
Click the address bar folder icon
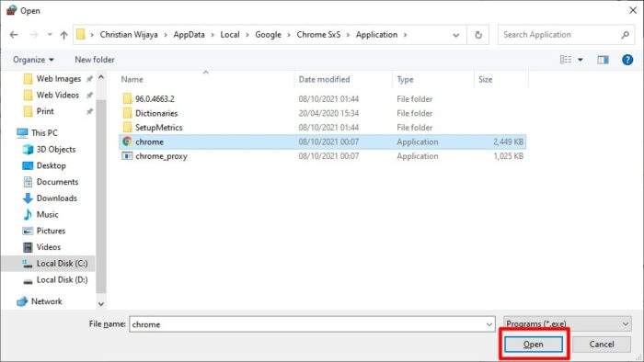coord(81,34)
